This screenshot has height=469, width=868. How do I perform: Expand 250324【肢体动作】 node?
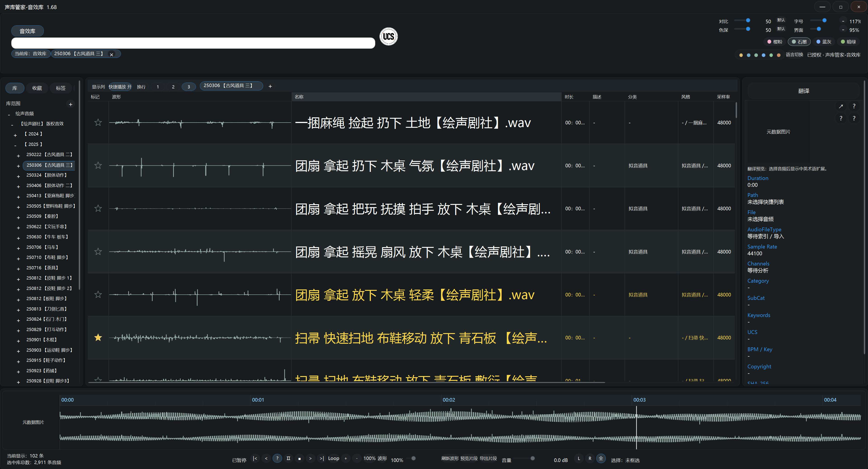19,176
